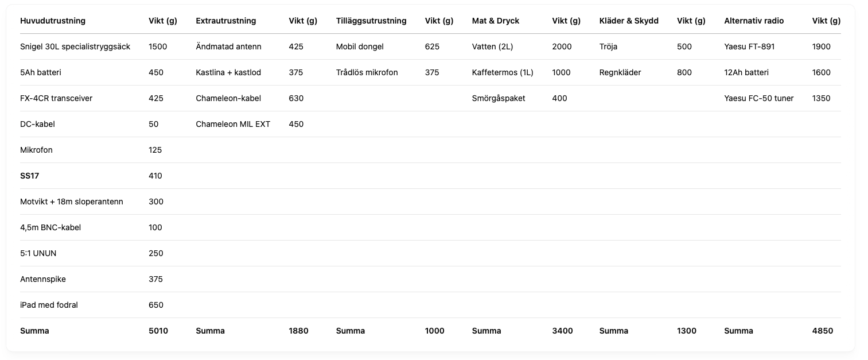This screenshot has height=360, width=868.
Task: Select the Ändmatad antenn cell
Action: [228, 47]
